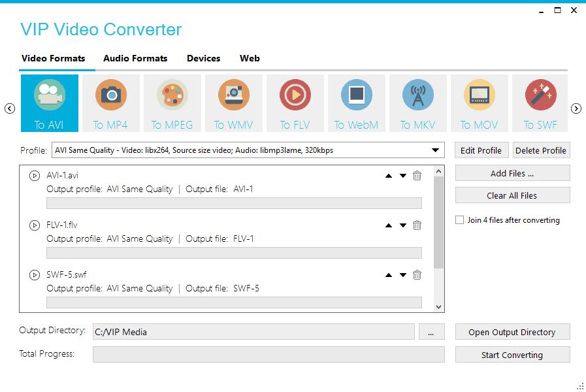The height and width of the screenshot is (392, 586).
Task: Select the To WMV format tile
Action: click(234, 103)
